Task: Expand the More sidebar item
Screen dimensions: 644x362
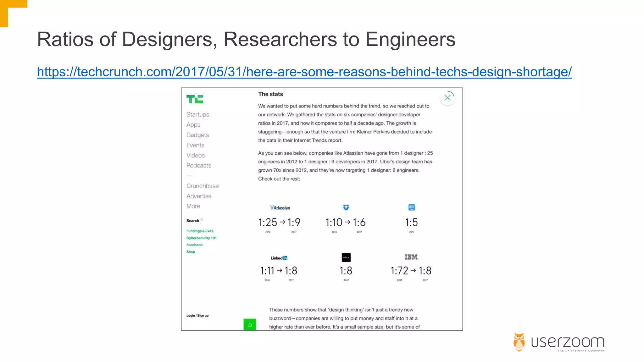Action: click(x=193, y=206)
